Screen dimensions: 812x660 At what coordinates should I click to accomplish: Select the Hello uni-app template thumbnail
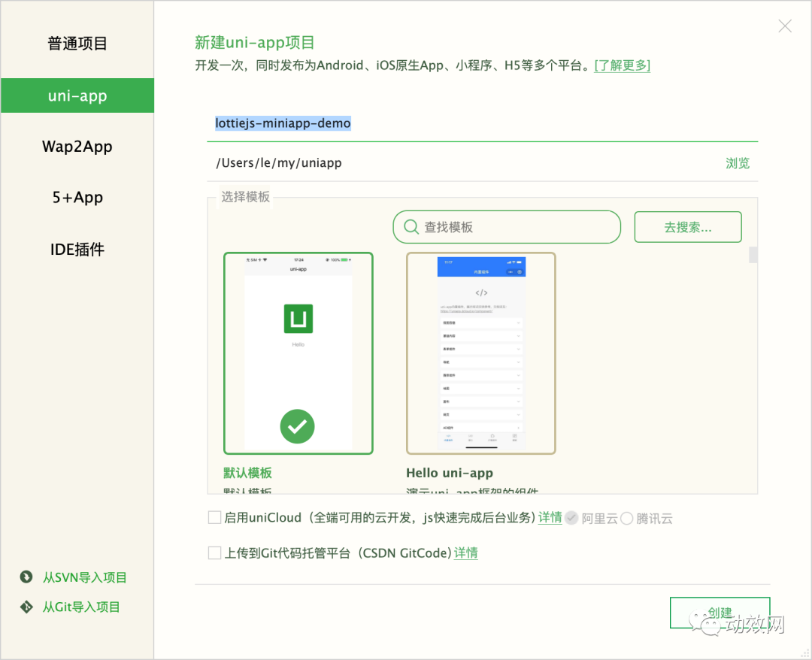[480, 353]
